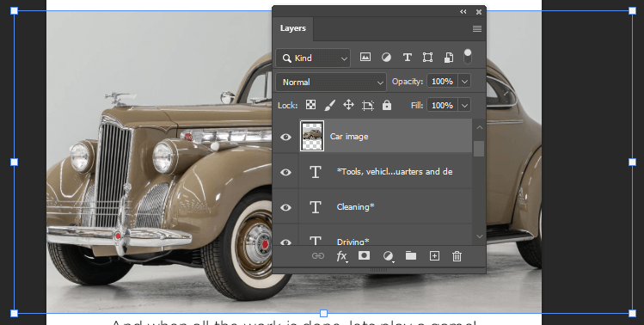The height and width of the screenshot is (325, 644).
Task: Open the Layers panel hamburger menu
Action: point(477,28)
